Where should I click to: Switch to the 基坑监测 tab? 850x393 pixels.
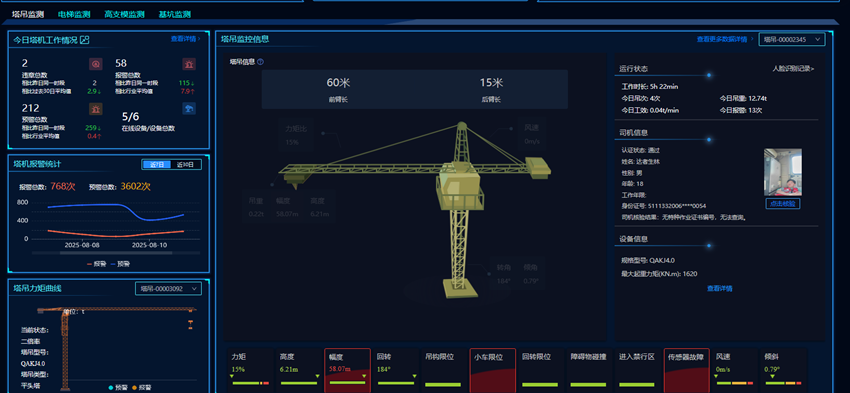coord(175,15)
